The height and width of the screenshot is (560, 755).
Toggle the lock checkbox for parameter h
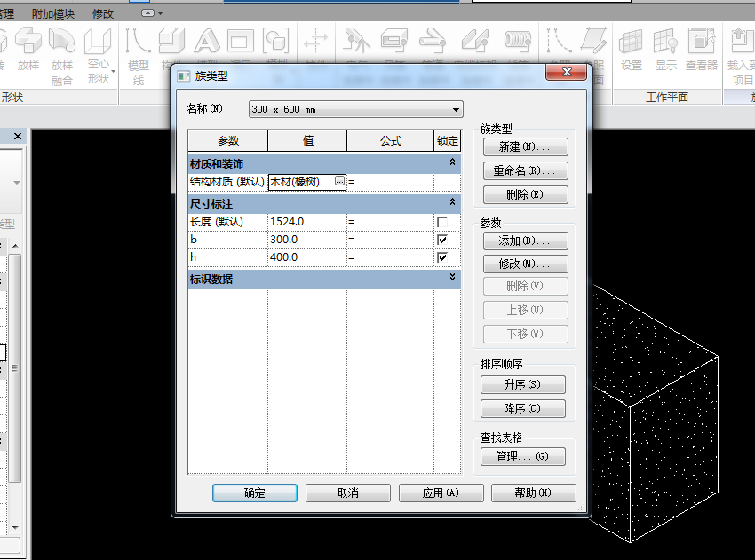coord(442,257)
